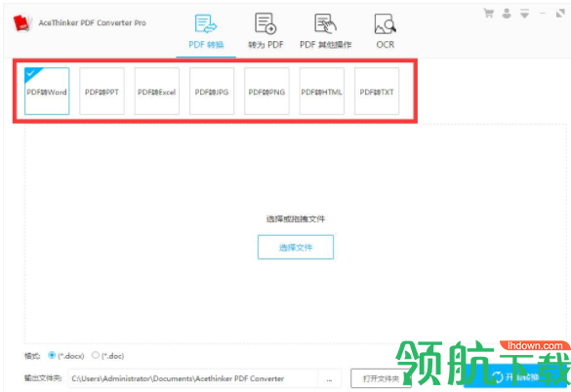Click the 选择文件 button
This screenshot has width=571, height=392.
coord(296,247)
